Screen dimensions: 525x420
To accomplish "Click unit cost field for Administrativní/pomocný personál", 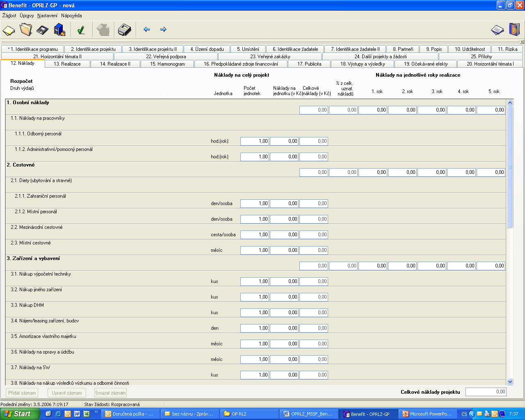I will (284, 157).
